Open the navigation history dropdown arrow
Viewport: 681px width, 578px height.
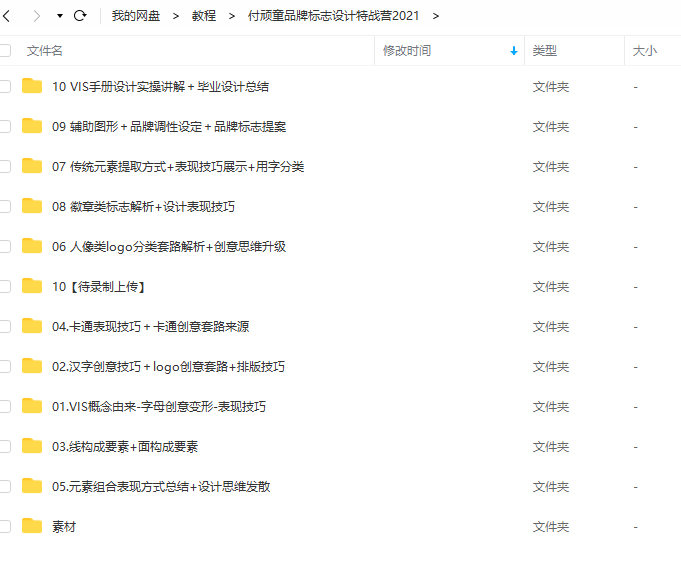tap(59, 16)
